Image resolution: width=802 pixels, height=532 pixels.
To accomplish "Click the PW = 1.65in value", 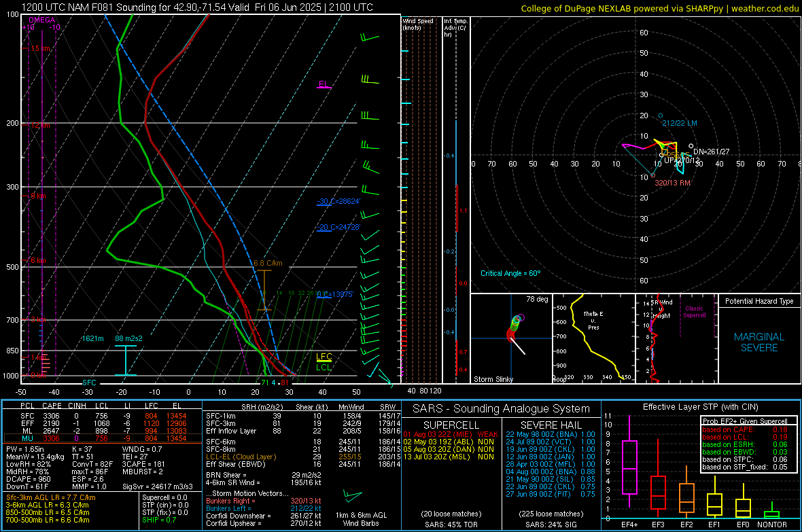I will pyautogui.click(x=26, y=449).
